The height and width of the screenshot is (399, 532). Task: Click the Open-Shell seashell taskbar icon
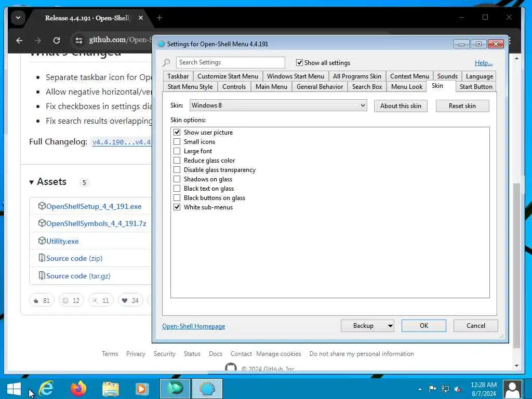tap(207, 389)
